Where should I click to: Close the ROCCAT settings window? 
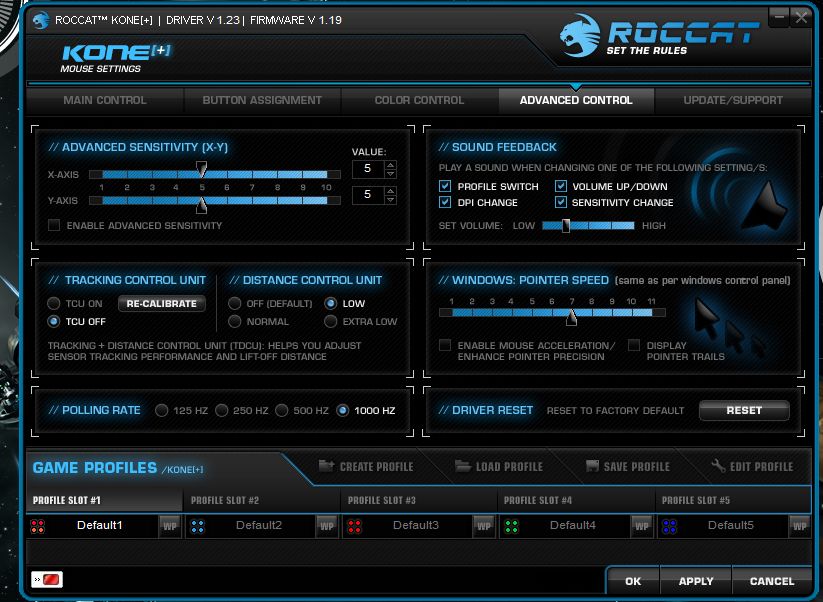pyautogui.click(x=801, y=17)
